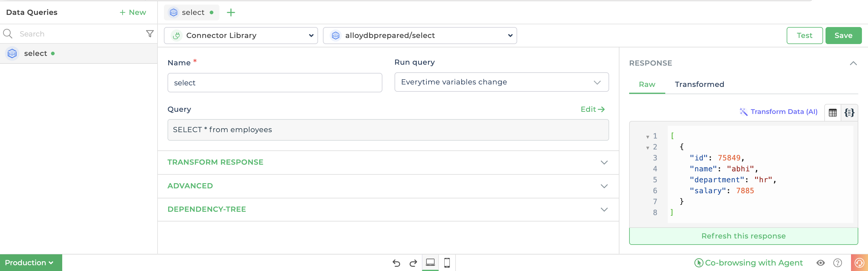
Task: Expand the Advanced section
Action: click(x=388, y=186)
